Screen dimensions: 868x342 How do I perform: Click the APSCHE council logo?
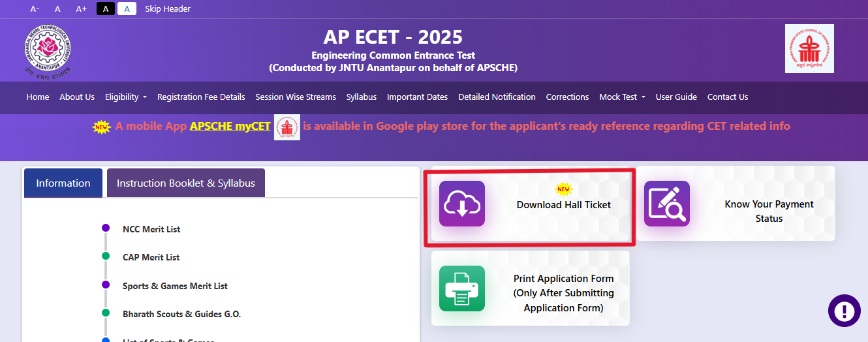tap(809, 49)
